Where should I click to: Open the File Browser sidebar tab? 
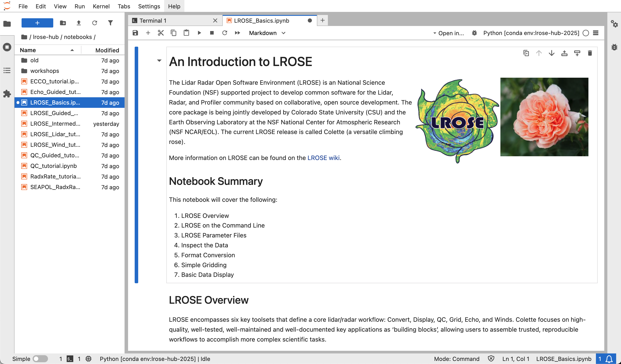(7, 24)
